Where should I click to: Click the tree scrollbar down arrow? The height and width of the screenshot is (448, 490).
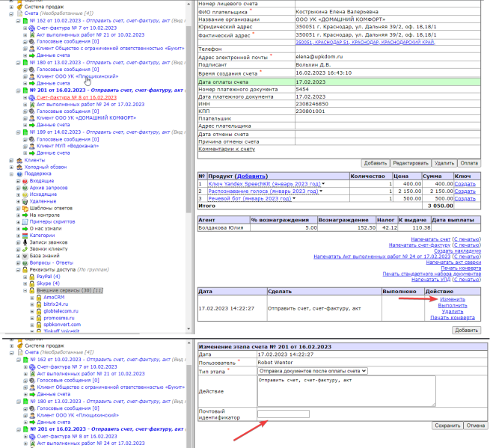[189, 328]
